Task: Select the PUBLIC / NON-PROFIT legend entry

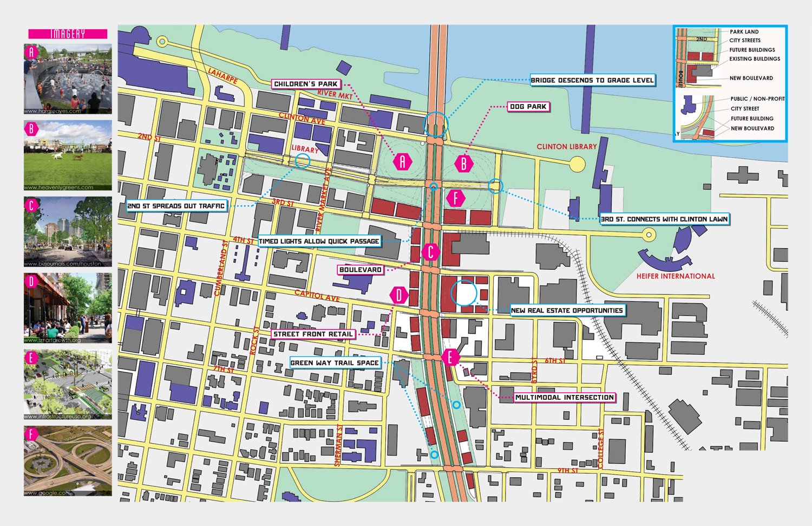Action: (x=757, y=99)
